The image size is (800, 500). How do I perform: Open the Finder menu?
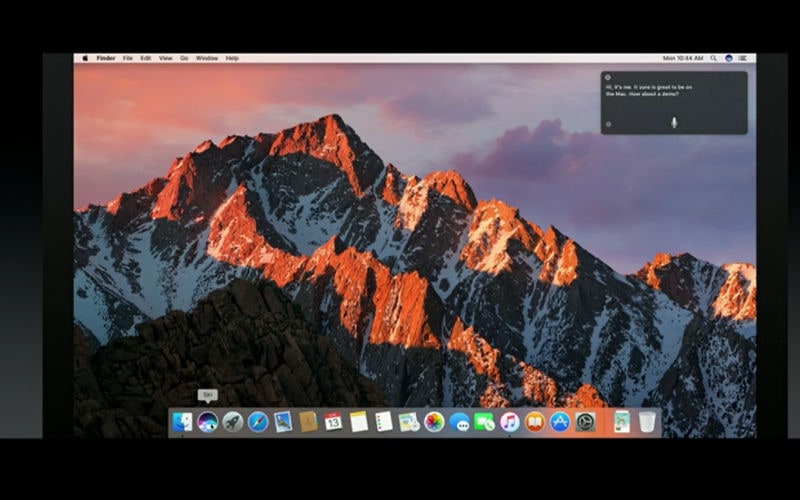click(106, 58)
